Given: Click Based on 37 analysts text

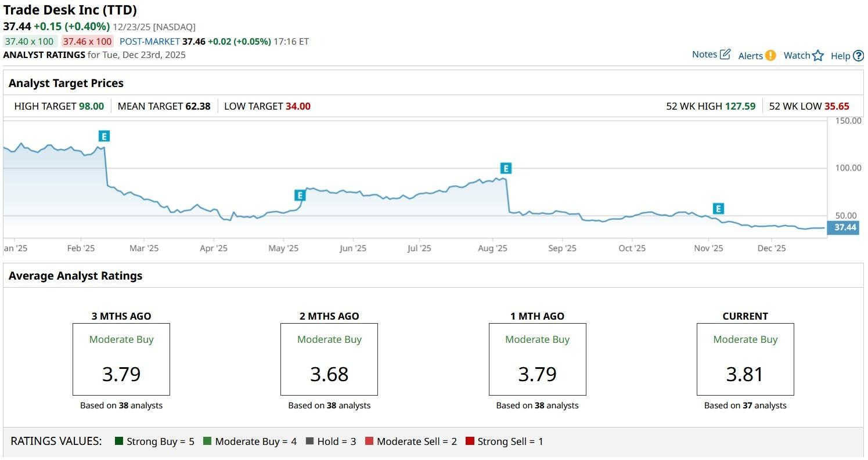Looking at the screenshot, I should pos(745,405).
